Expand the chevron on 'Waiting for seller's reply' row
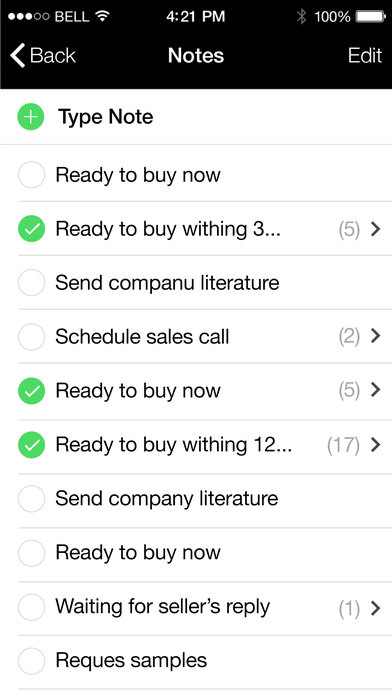Screen dimensions: 392x696 pos(376,608)
